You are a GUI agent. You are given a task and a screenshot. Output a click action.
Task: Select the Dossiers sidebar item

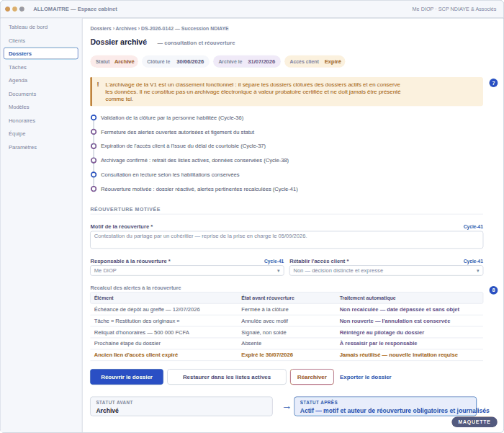41,53
